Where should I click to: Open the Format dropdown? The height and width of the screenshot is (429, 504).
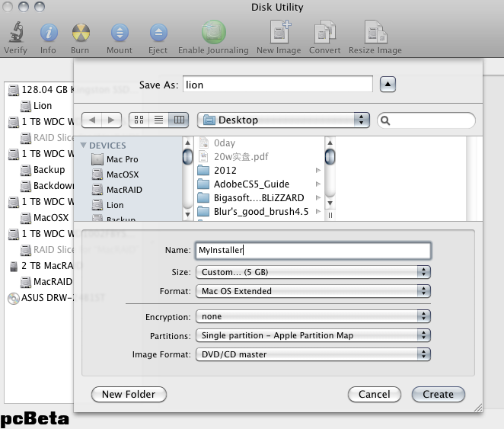pyautogui.click(x=313, y=291)
